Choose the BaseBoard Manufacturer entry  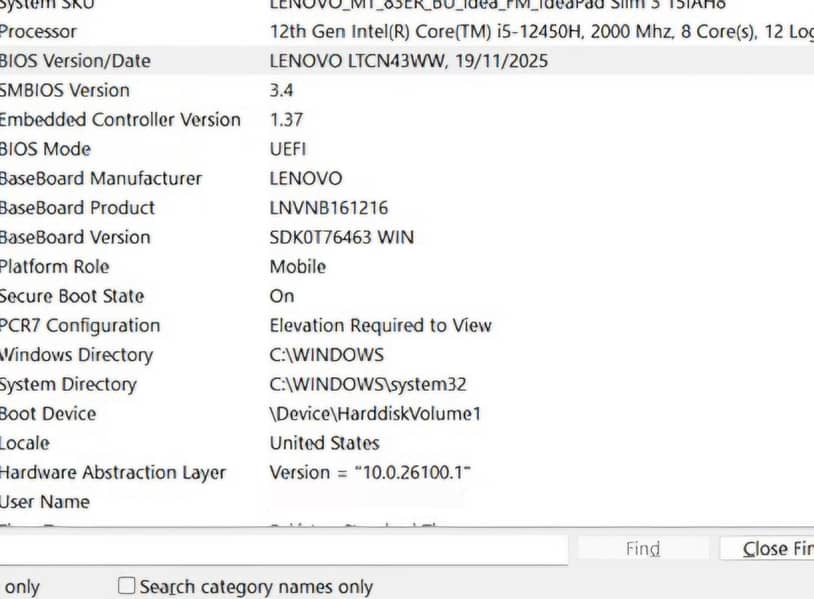(100, 179)
